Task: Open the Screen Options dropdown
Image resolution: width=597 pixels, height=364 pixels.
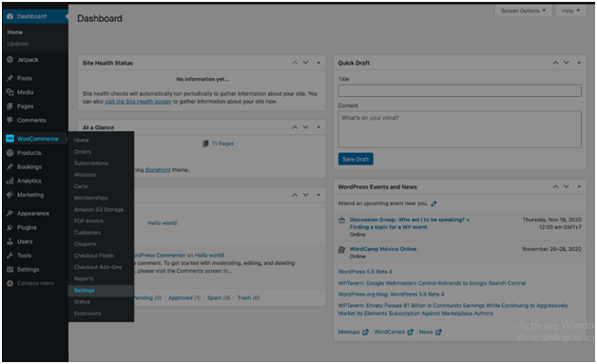Action: (x=523, y=10)
